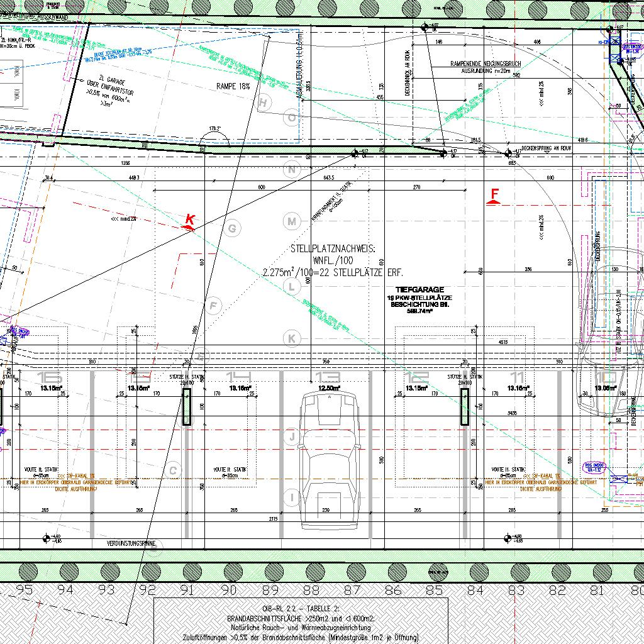Click the gray parking space number 11

tap(517, 376)
